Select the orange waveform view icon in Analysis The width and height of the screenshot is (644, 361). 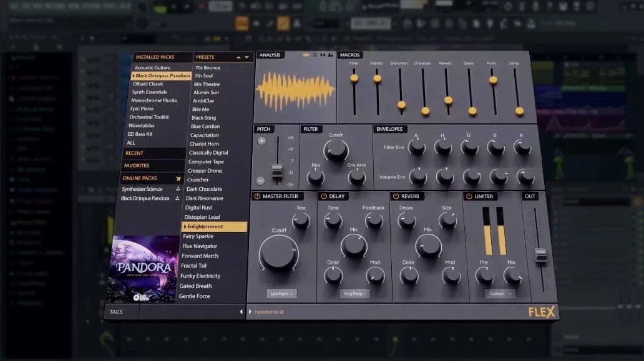click(x=306, y=55)
